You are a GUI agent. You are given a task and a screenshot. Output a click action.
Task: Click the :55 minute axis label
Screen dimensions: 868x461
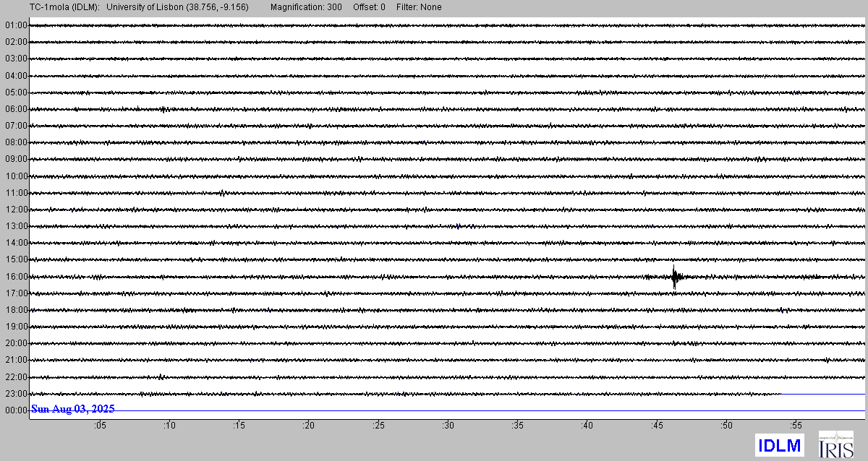(796, 427)
